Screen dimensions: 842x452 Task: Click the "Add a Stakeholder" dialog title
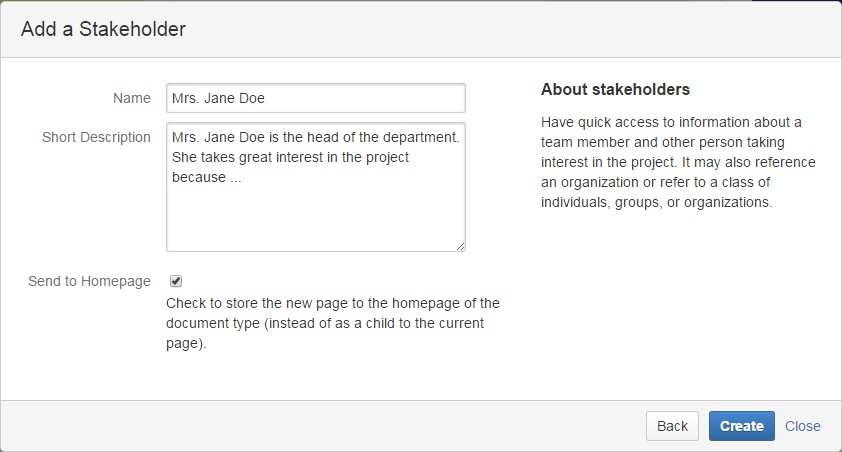point(103,29)
